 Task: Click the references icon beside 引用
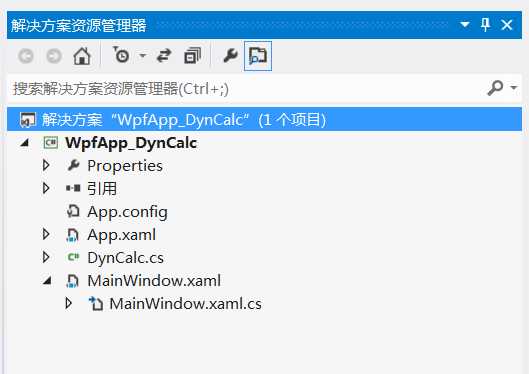[x=73, y=188]
